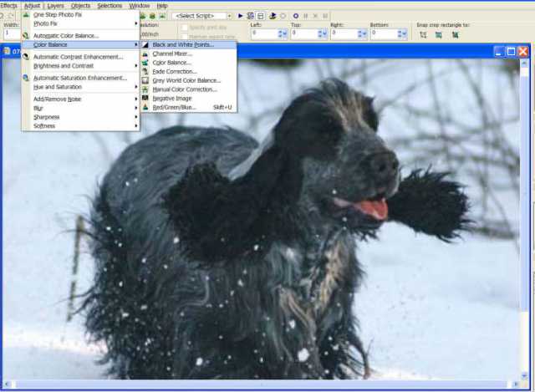Expand the Sharpness submenu
This screenshot has height=392, width=535.
tap(80, 117)
